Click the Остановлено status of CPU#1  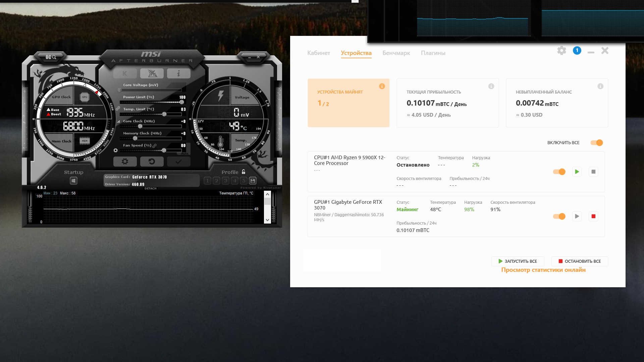413,165
